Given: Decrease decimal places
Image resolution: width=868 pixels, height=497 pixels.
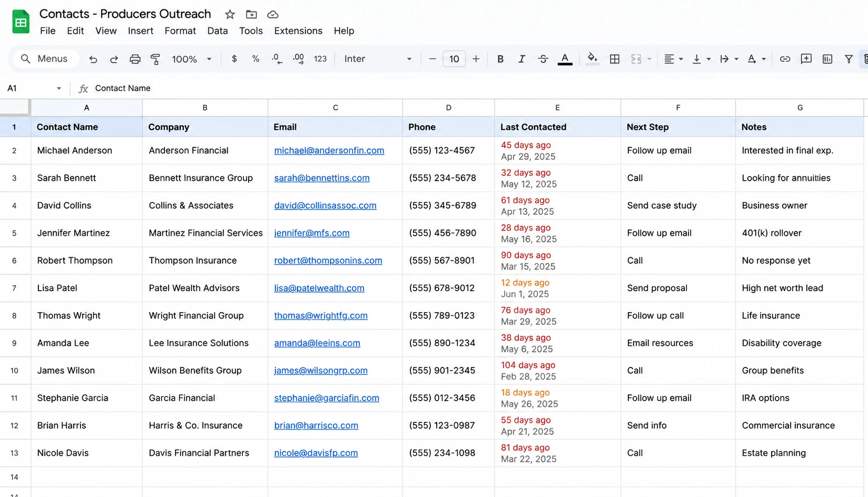Looking at the screenshot, I should click(277, 59).
